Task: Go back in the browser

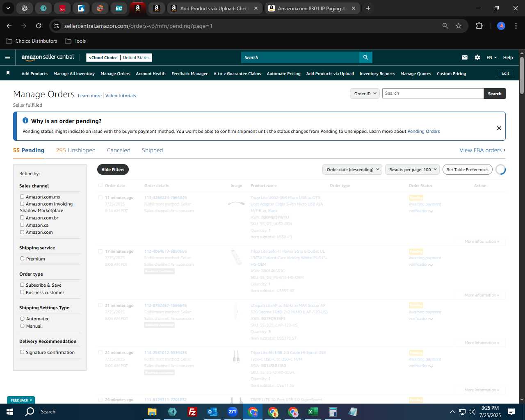Action: pos(9,26)
